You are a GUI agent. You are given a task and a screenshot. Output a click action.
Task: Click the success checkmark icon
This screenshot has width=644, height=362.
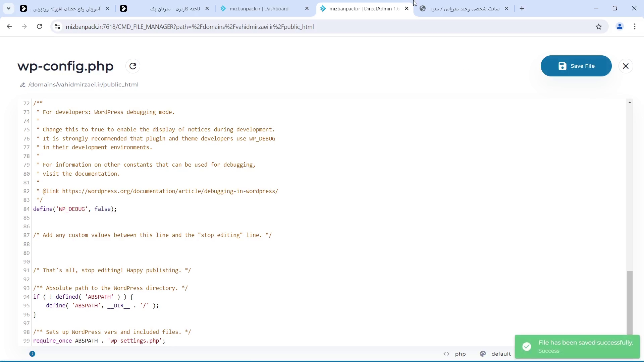click(527, 347)
